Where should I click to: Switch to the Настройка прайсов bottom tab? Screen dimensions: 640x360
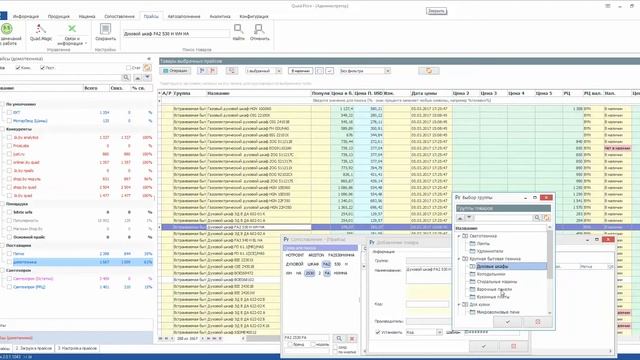pos(77,349)
